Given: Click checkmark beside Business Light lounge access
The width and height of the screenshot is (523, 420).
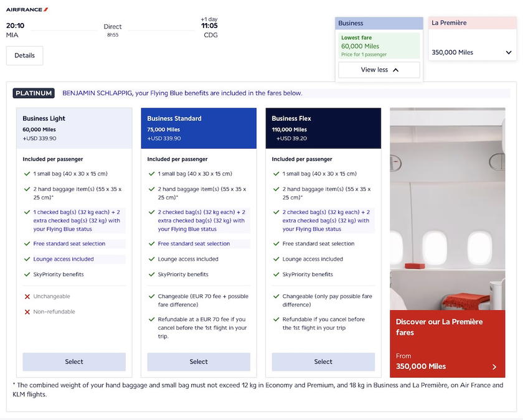Looking at the screenshot, I should pos(27,259).
